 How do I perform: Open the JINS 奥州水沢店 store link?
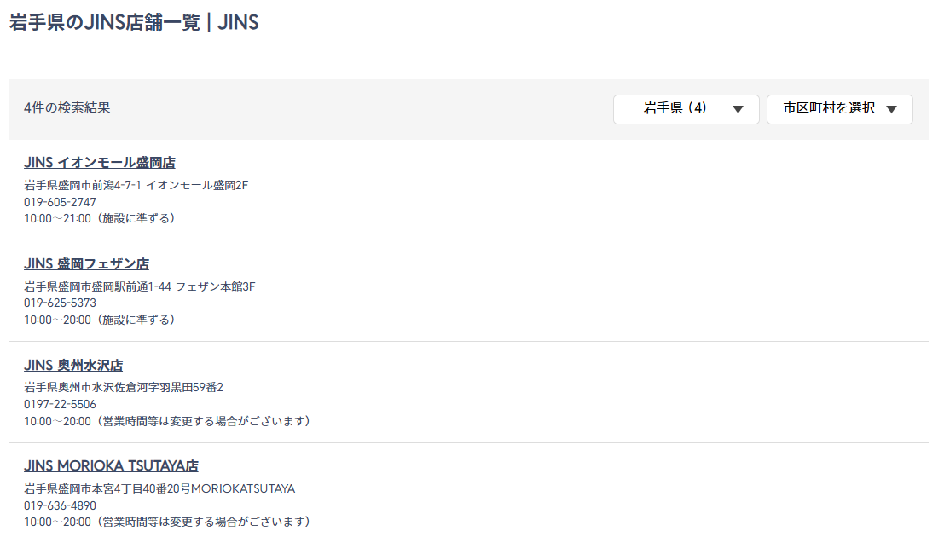73,366
